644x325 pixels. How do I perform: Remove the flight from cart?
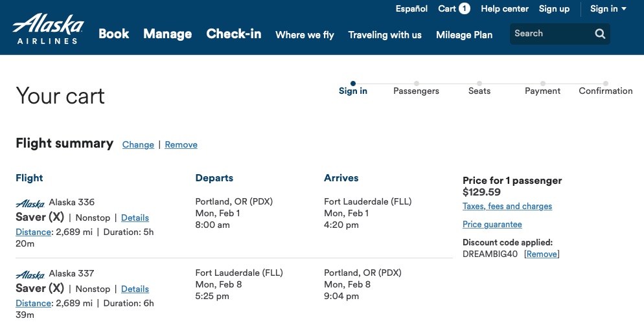coord(181,145)
